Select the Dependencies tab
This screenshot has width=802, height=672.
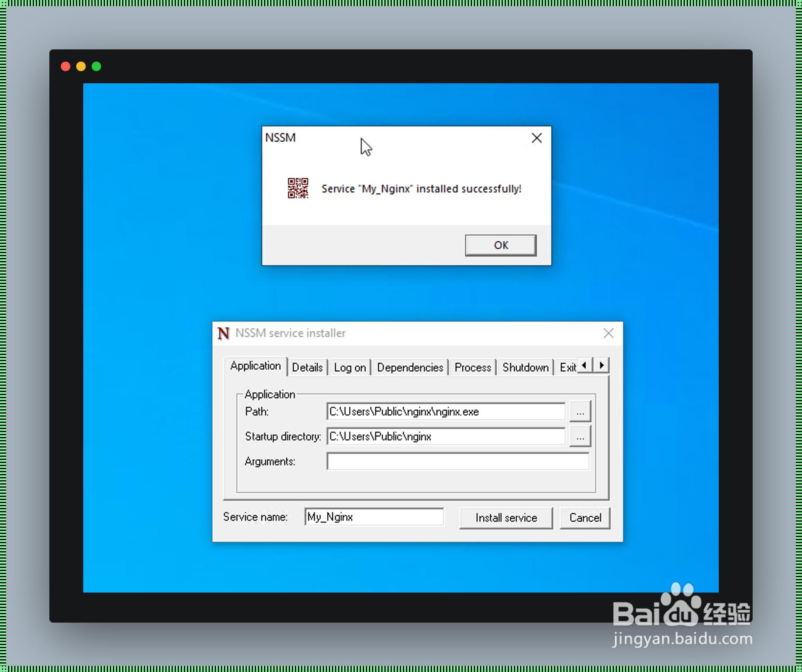pos(410,367)
